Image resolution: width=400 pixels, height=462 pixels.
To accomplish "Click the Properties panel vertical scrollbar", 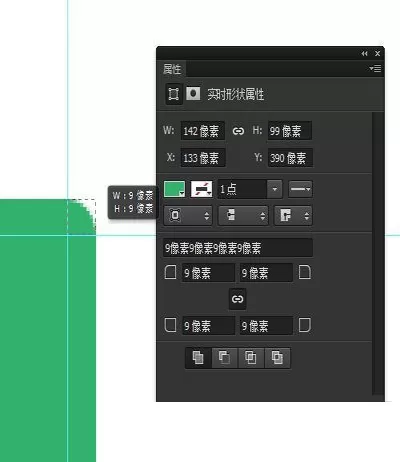I will tap(378, 253).
